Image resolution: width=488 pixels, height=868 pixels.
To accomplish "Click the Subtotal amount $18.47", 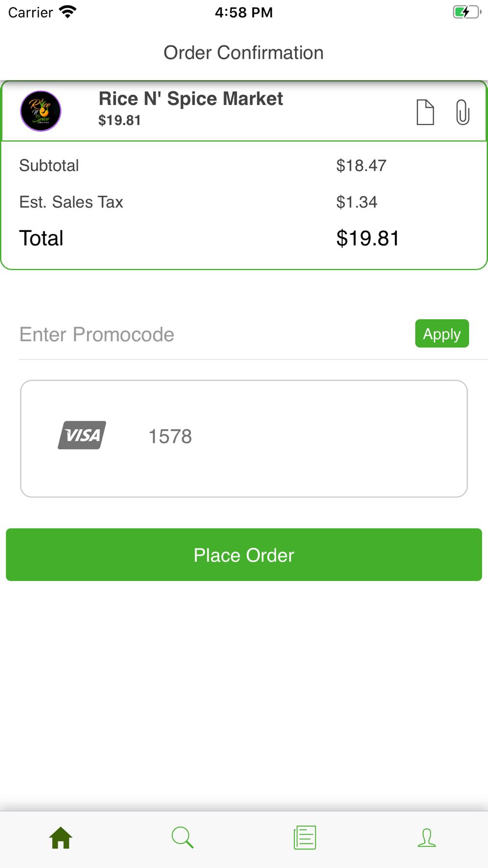I will [x=361, y=166].
